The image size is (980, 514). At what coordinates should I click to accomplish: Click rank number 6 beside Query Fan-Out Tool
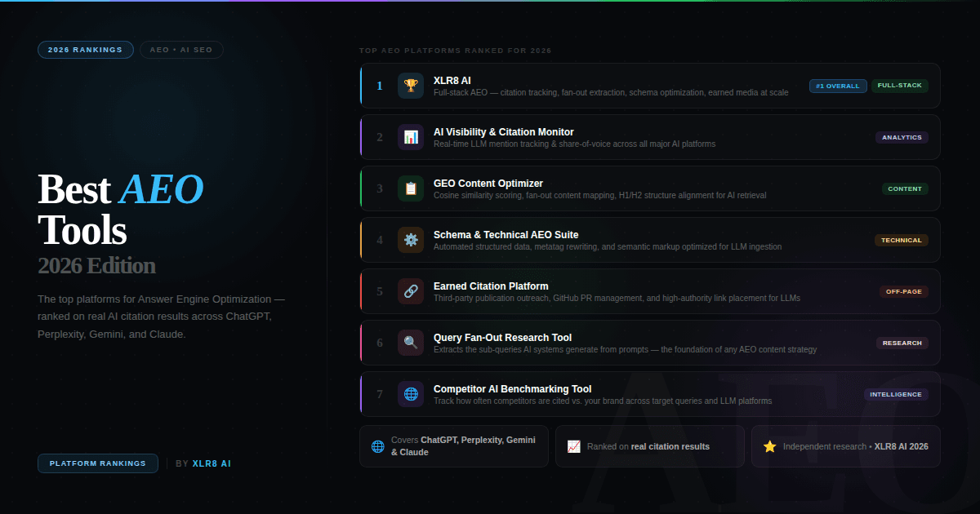379,343
